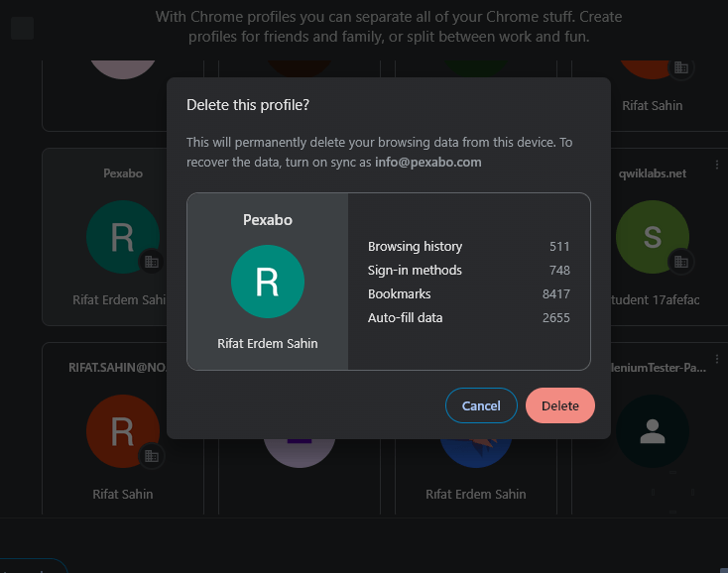Viewport: 728px width, 573px height.
Task: Open the background Pexabo profile avatar
Action: pyautogui.click(x=123, y=237)
